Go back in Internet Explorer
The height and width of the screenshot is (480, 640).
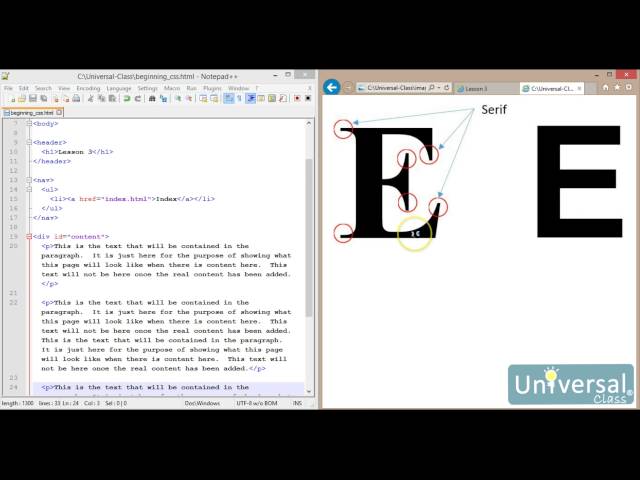332,87
